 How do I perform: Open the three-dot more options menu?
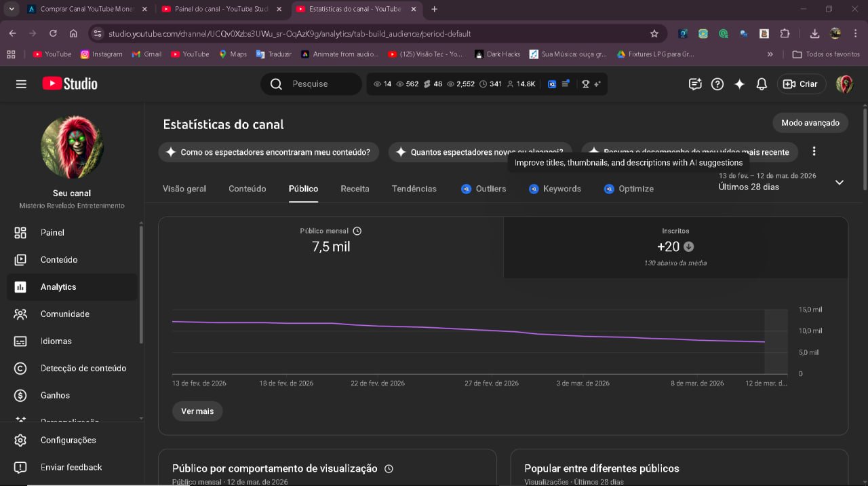pyautogui.click(x=814, y=151)
